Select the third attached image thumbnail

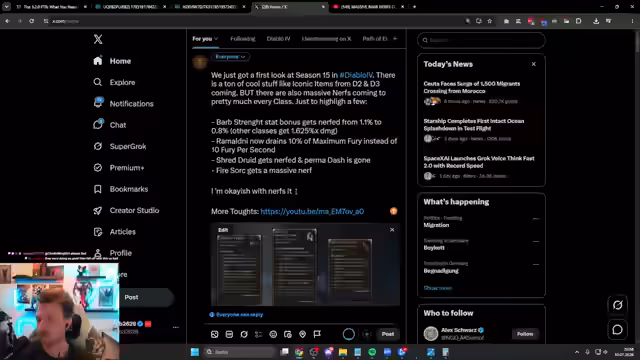pos(350,270)
